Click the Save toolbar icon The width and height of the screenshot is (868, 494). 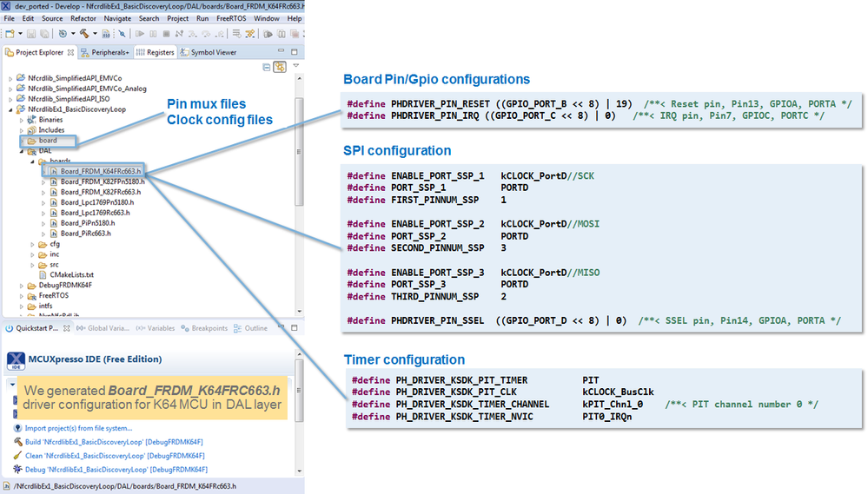tap(31, 34)
